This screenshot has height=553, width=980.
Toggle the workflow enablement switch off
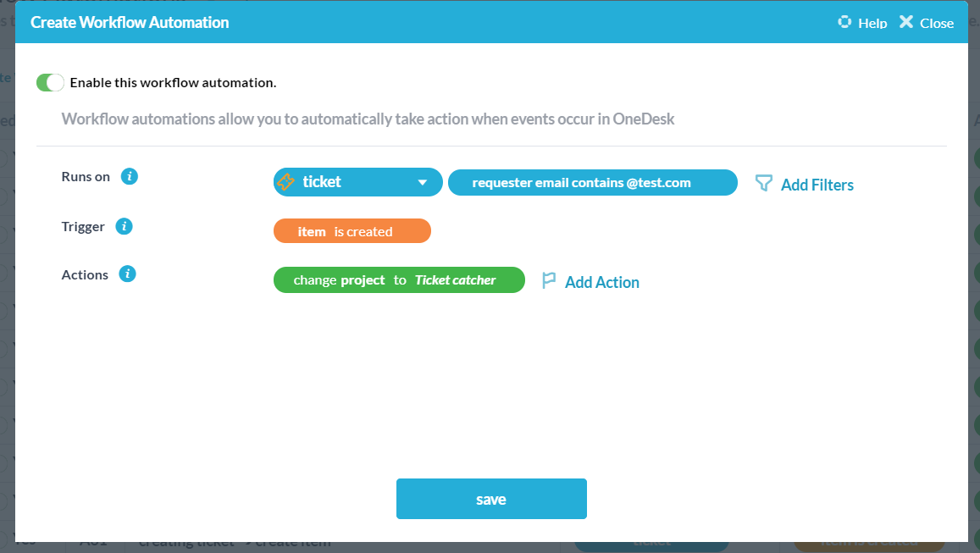click(x=50, y=82)
